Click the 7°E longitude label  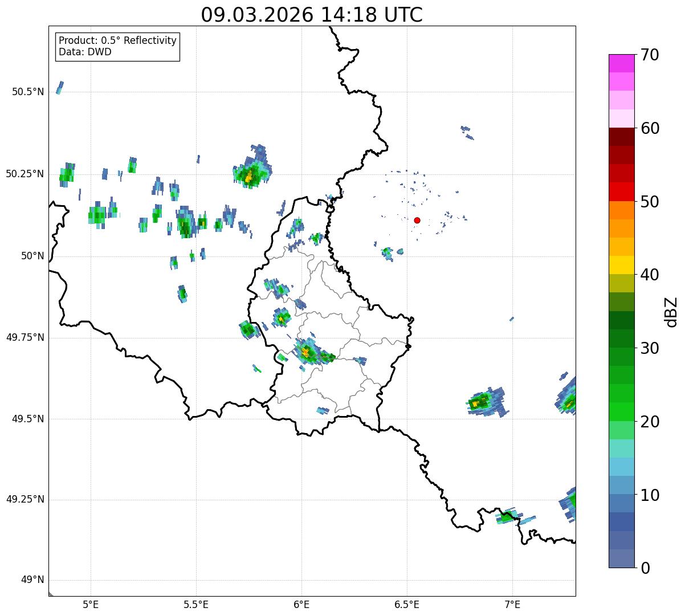(512, 604)
